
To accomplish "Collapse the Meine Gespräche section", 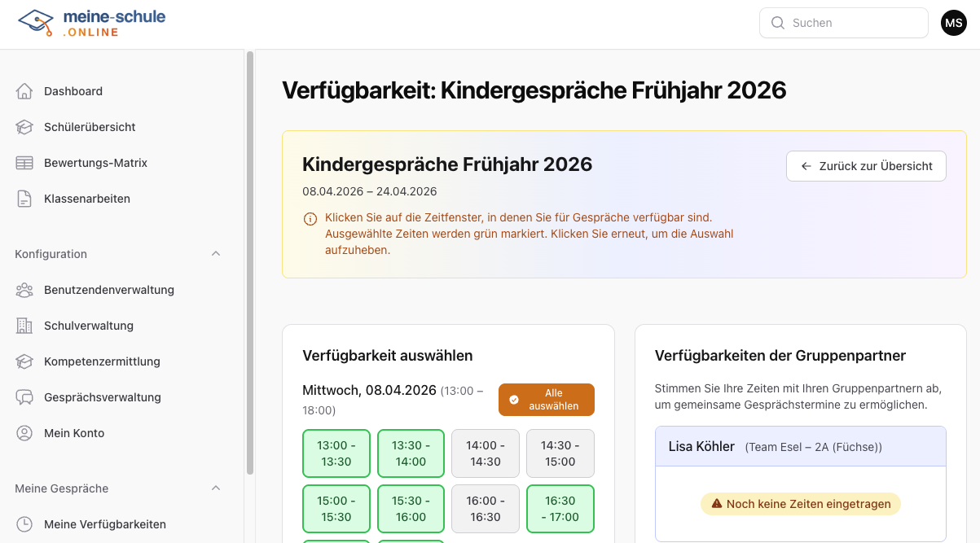I will pos(215,488).
